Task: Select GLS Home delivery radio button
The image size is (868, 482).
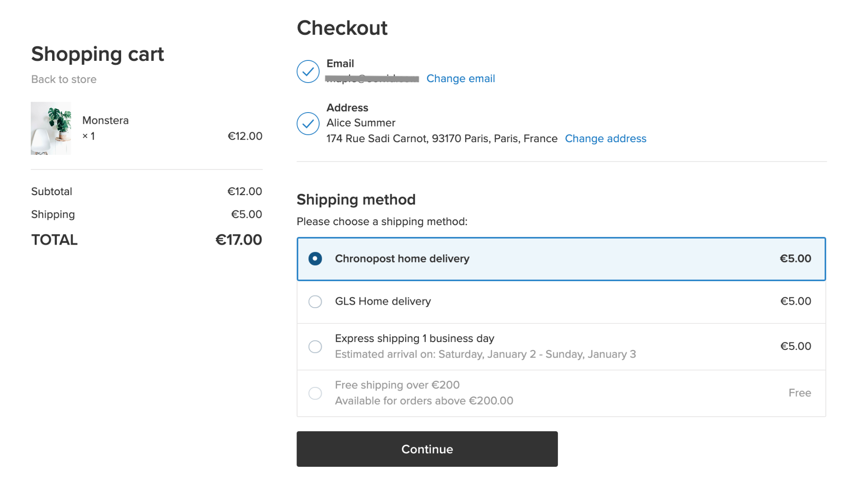Action: click(315, 302)
